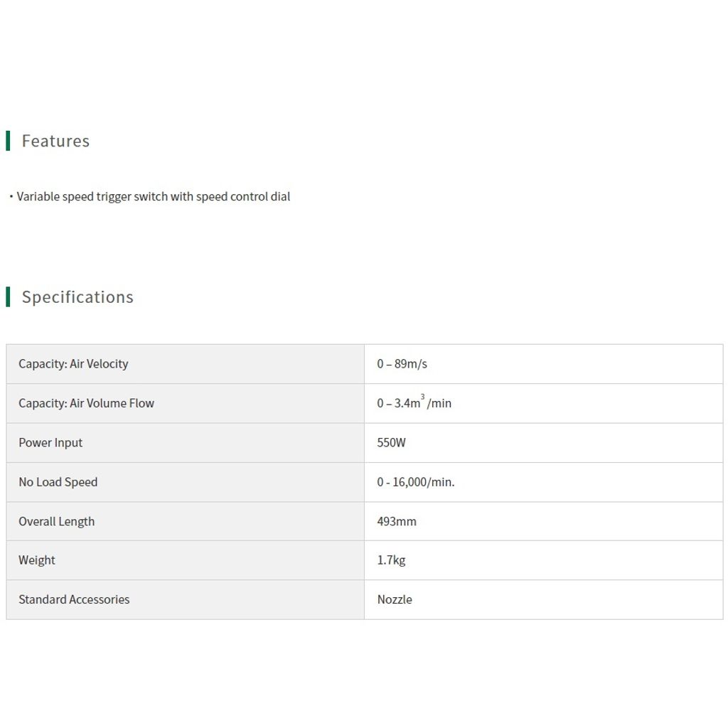This screenshot has height=728, width=728.
Task: Click the green bar beside Specifications
Action: 8,296
